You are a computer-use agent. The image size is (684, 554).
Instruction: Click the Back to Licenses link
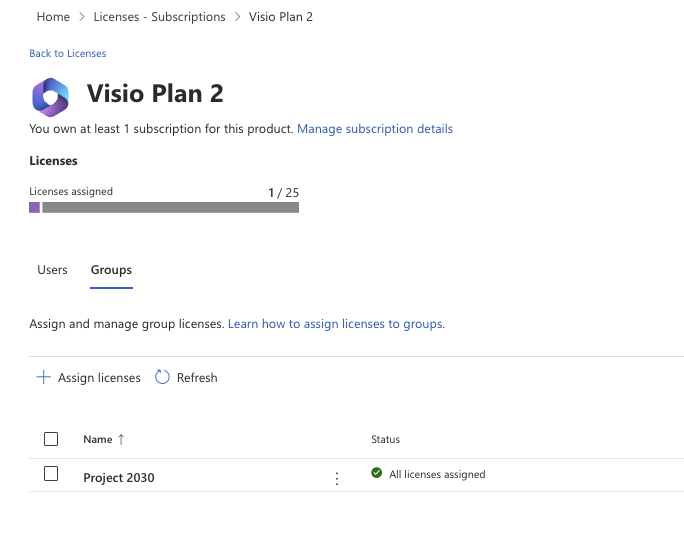[x=68, y=53]
